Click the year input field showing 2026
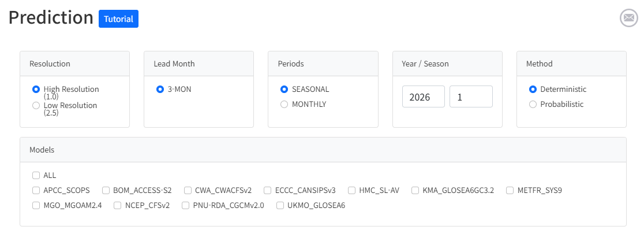 424,96
